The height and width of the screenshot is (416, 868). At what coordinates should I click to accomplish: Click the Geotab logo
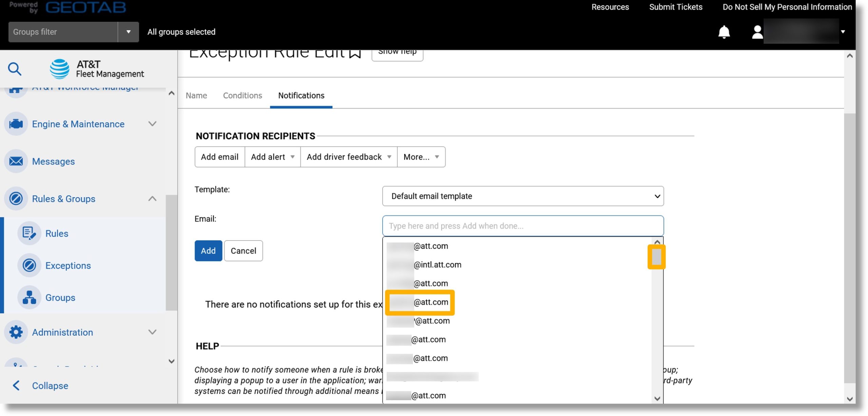click(x=85, y=7)
